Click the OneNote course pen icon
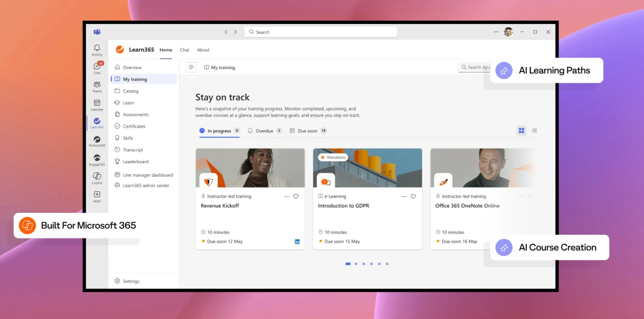The image size is (644, 319). pyautogui.click(x=443, y=182)
